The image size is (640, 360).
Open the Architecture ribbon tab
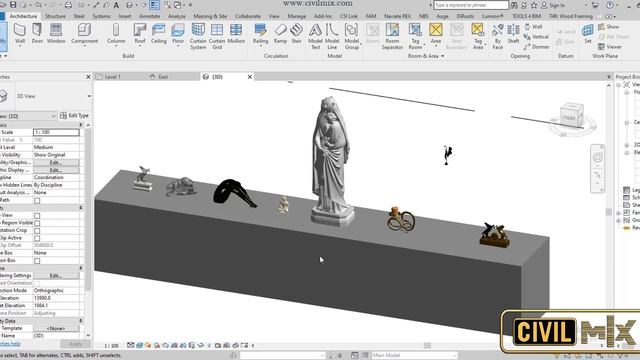[x=23, y=16]
